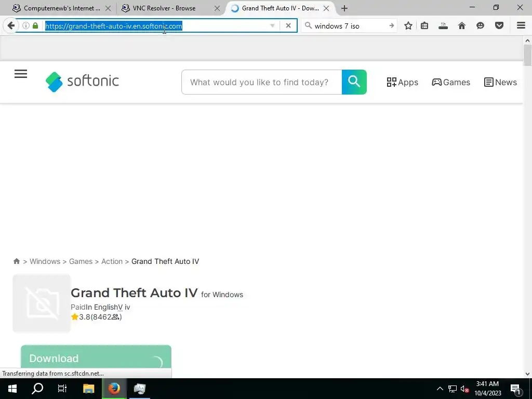
Task: Close the Computernewb's Internet tab
Action: pyautogui.click(x=108, y=8)
